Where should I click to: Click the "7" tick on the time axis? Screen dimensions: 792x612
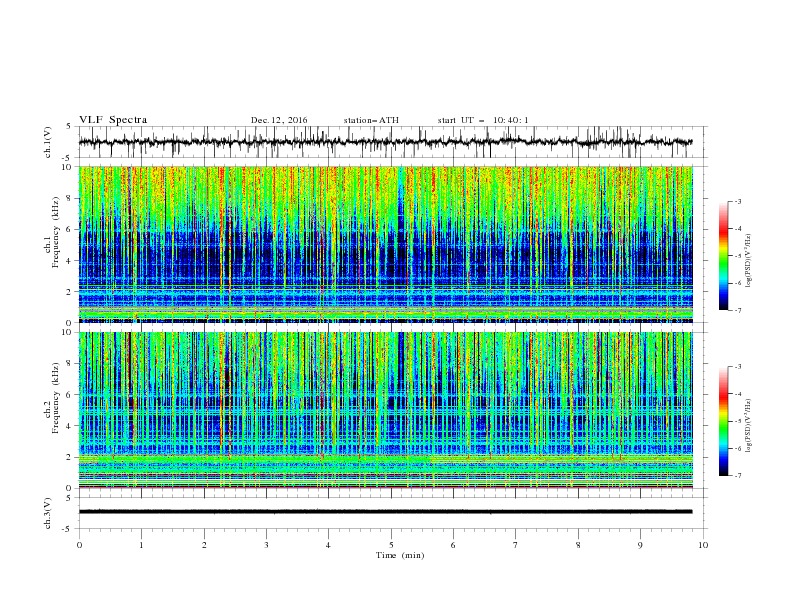pyautogui.click(x=515, y=545)
